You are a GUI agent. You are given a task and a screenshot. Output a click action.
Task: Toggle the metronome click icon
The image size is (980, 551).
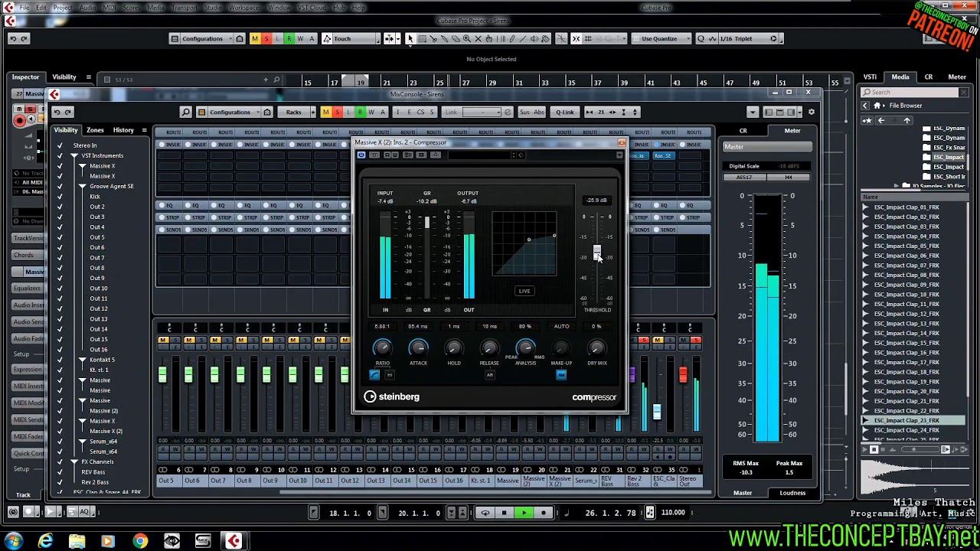650,513
